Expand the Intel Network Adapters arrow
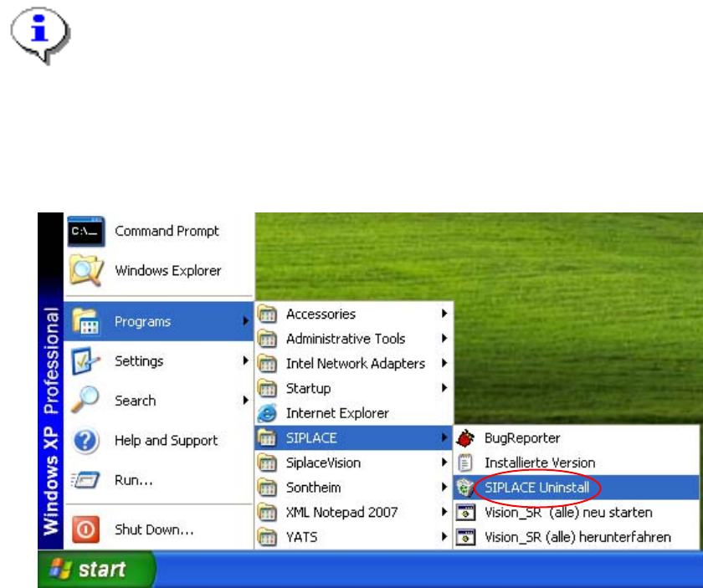Viewport: 703px width, 588px height. click(x=444, y=362)
